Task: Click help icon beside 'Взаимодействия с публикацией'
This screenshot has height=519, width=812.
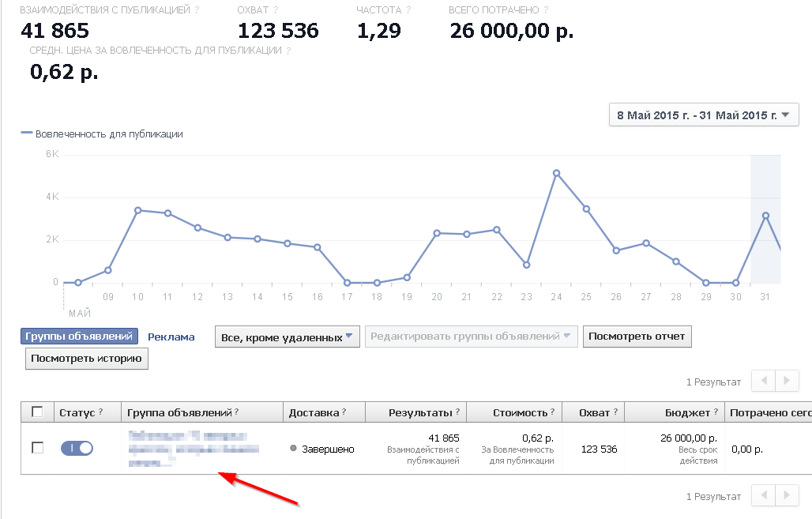Action: [197, 11]
